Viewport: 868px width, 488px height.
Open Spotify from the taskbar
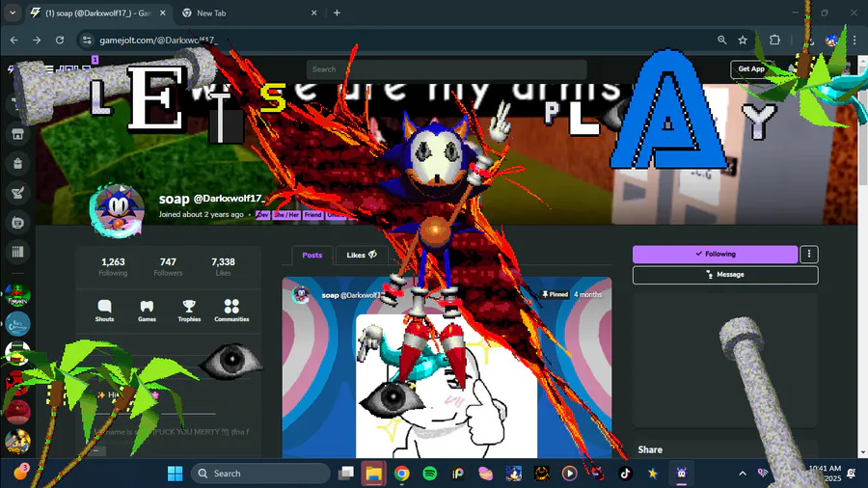(x=429, y=474)
